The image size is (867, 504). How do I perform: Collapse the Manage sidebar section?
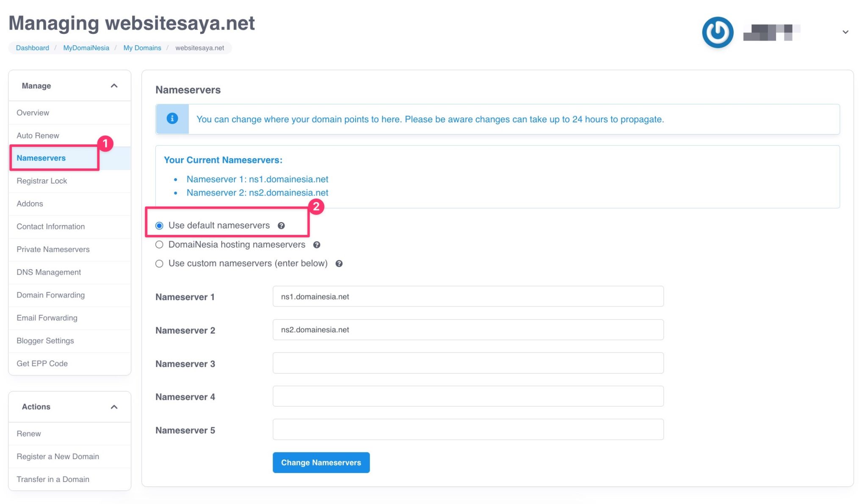point(113,85)
